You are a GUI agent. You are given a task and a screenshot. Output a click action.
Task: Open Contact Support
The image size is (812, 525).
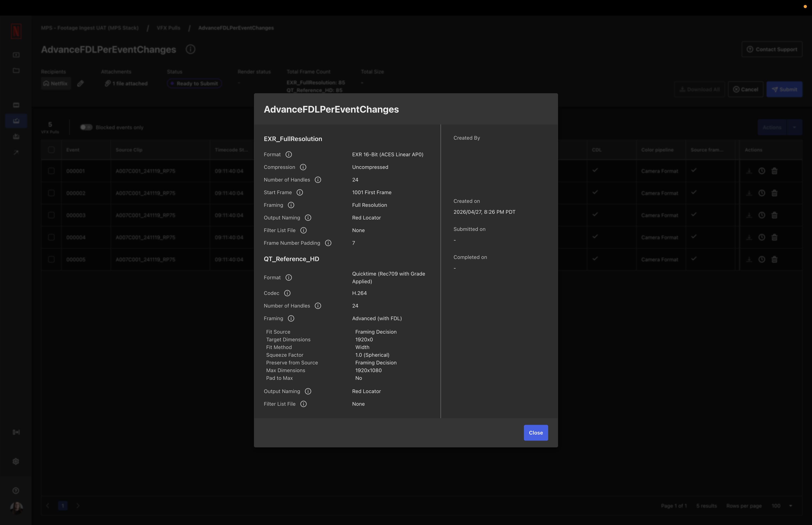tap(772, 49)
